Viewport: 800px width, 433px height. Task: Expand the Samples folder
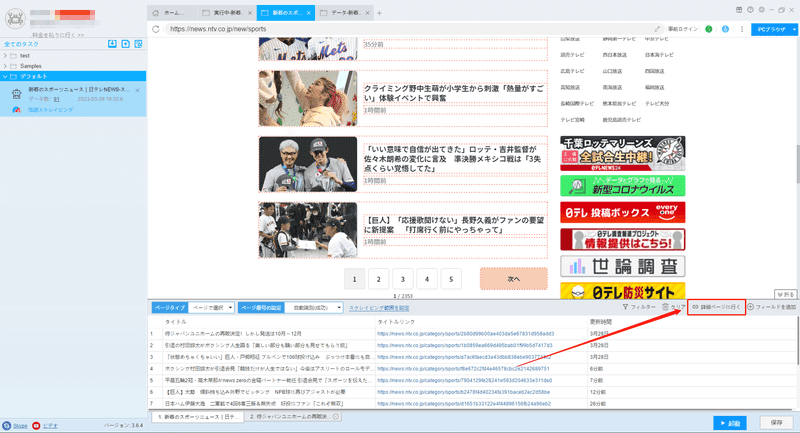click(x=5, y=66)
